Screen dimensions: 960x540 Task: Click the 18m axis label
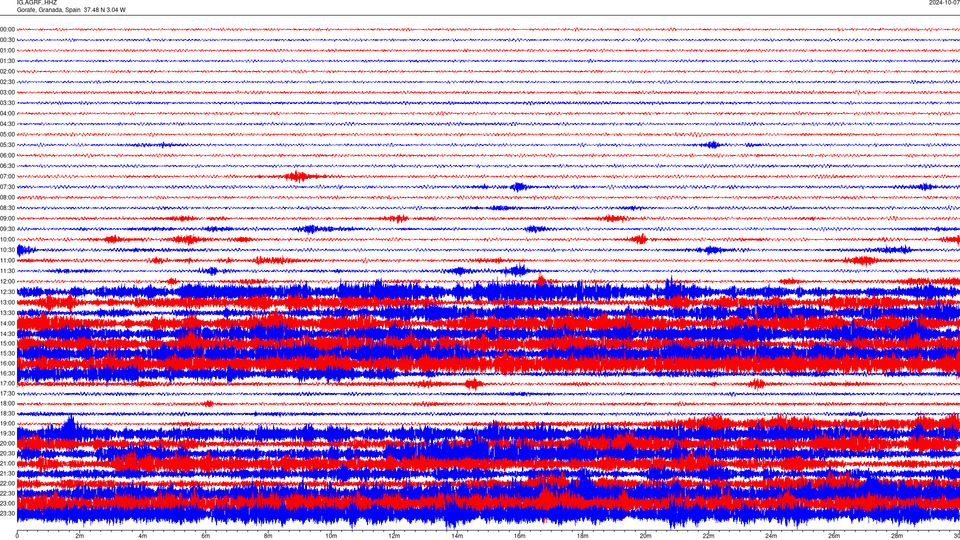pos(583,536)
